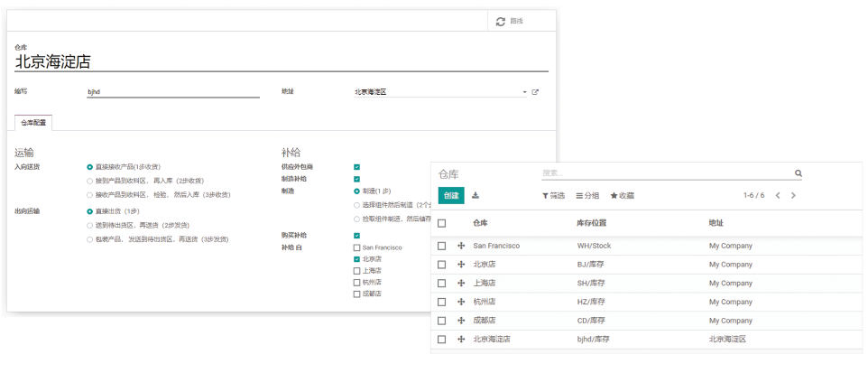Expand the 地址 dropdown arrow
Image resolution: width=868 pixels, height=373 pixels.
tap(524, 92)
